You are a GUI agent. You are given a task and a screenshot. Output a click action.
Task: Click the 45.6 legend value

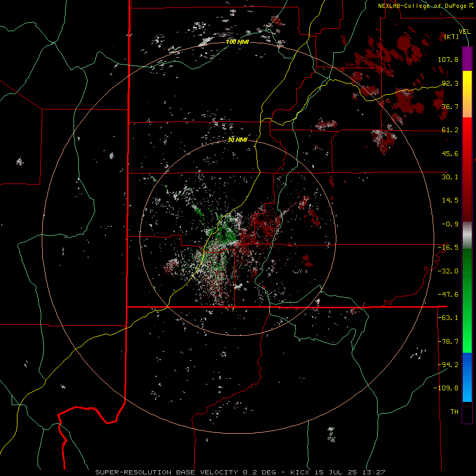coord(450,153)
